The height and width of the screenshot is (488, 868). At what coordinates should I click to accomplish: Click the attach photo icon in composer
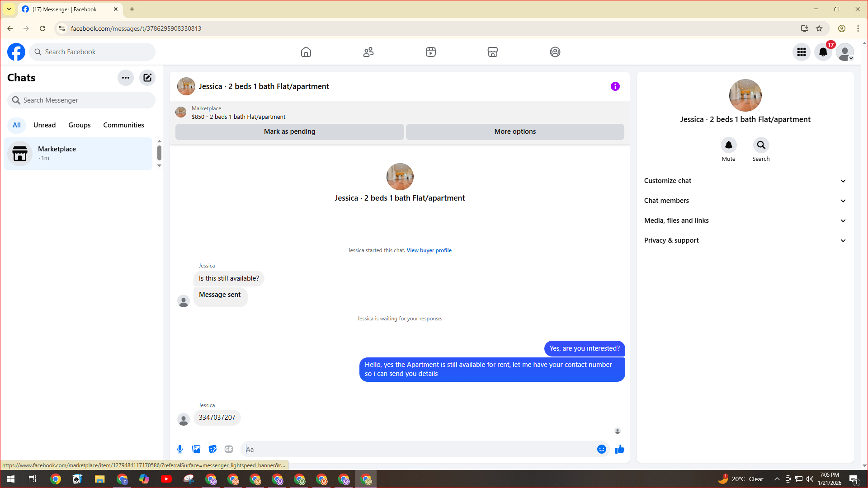point(196,449)
